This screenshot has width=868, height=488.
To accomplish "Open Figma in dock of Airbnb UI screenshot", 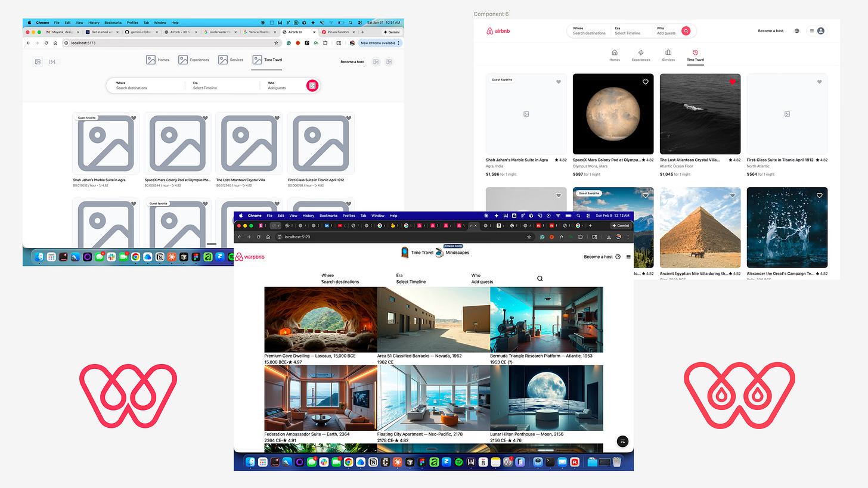I will pyautogui.click(x=195, y=257).
